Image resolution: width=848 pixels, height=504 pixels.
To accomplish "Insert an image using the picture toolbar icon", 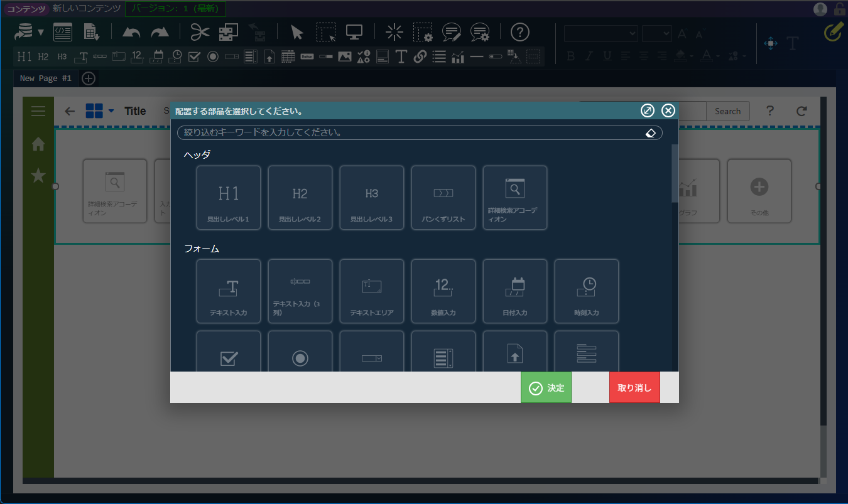I will (x=345, y=56).
